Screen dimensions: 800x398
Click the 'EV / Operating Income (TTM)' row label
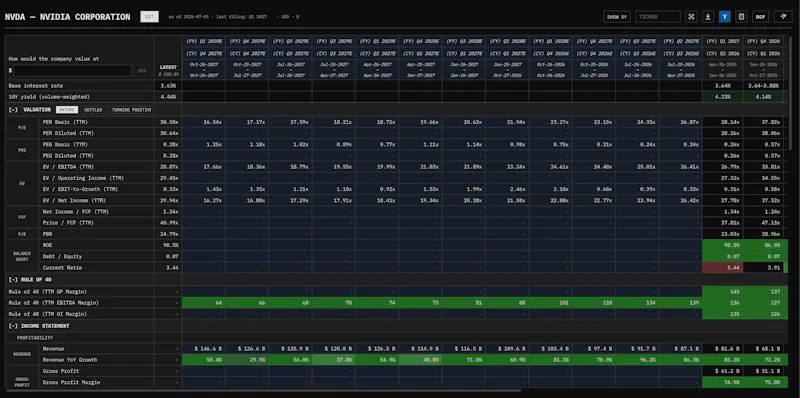(83, 178)
